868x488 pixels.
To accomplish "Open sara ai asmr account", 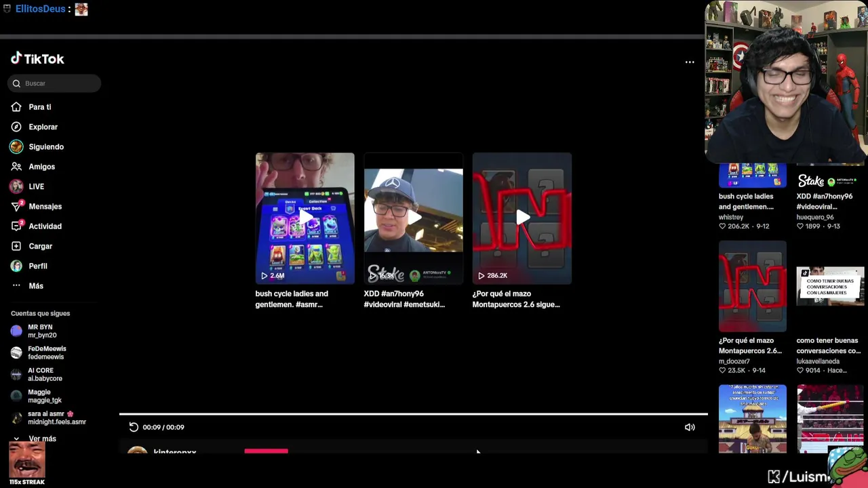I will point(57,418).
